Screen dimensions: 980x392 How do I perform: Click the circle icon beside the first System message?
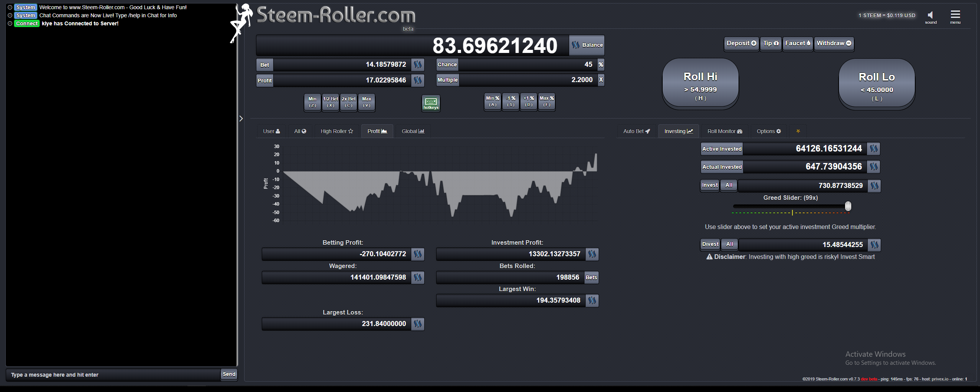(10, 7)
